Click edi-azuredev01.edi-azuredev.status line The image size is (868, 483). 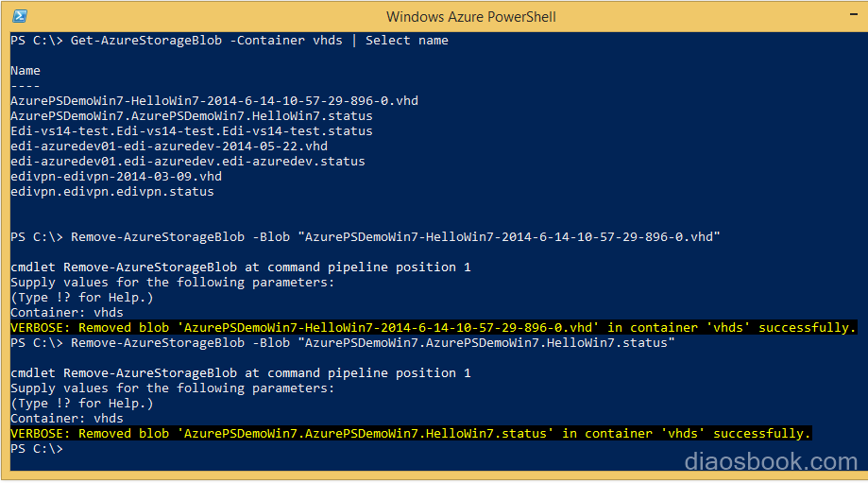(188, 162)
